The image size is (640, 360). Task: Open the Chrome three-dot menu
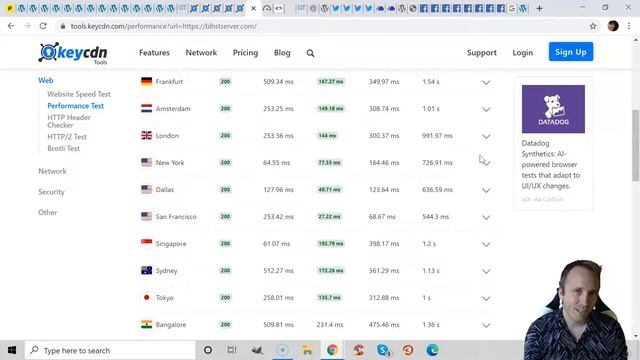[x=629, y=26]
